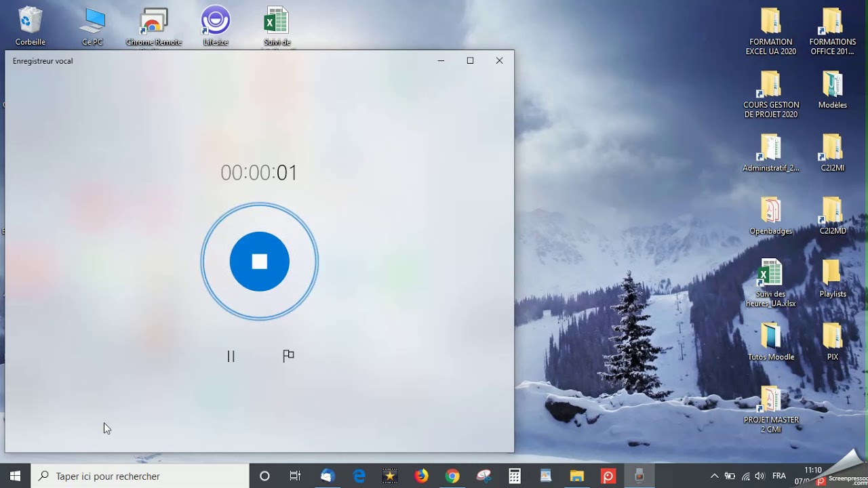Open Task View in the taskbar

[295, 476]
